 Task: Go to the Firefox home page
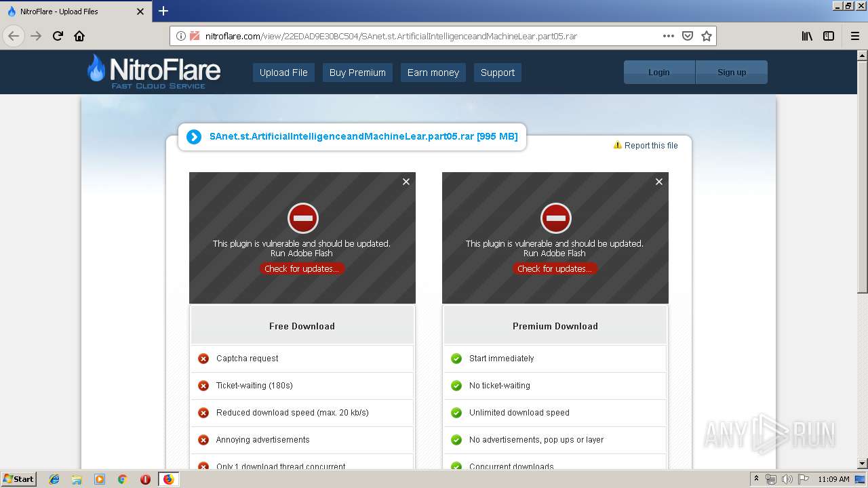pos(79,36)
